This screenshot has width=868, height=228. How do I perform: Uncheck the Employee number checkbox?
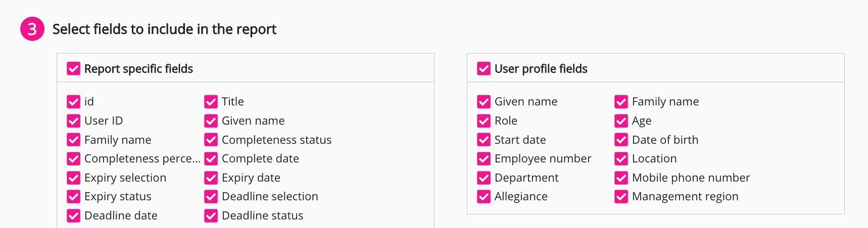pyautogui.click(x=484, y=159)
